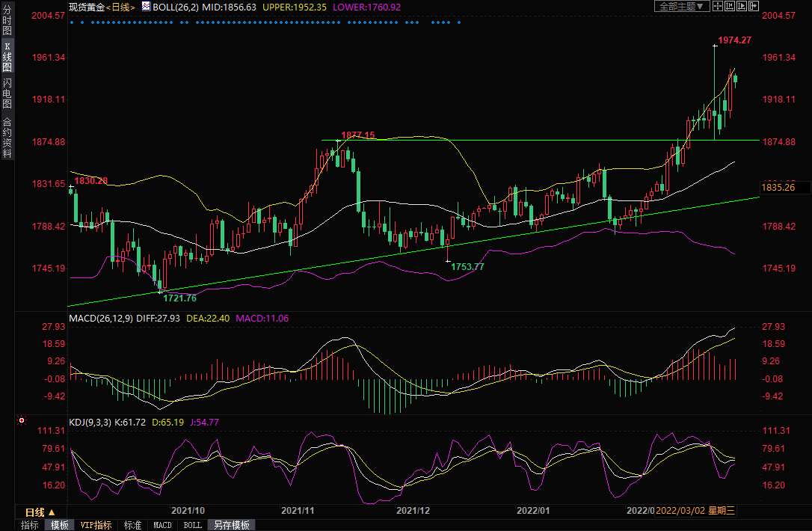Click the chart playback icon at top right
The width and height of the screenshot is (812, 531).
[741, 6]
